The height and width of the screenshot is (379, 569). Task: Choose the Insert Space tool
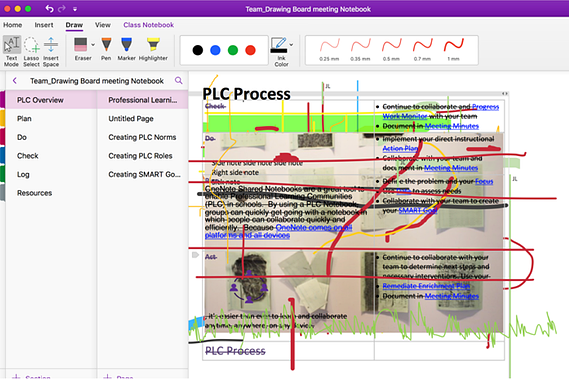pyautogui.click(x=51, y=51)
